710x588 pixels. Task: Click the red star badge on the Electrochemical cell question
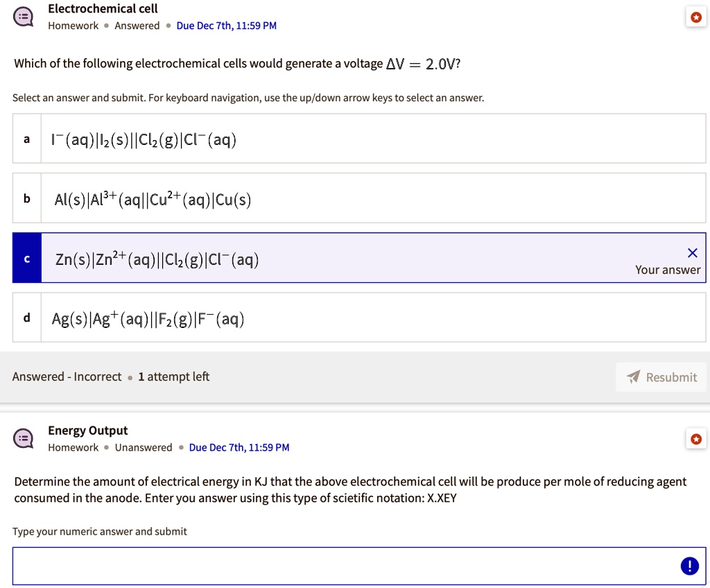(x=696, y=17)
